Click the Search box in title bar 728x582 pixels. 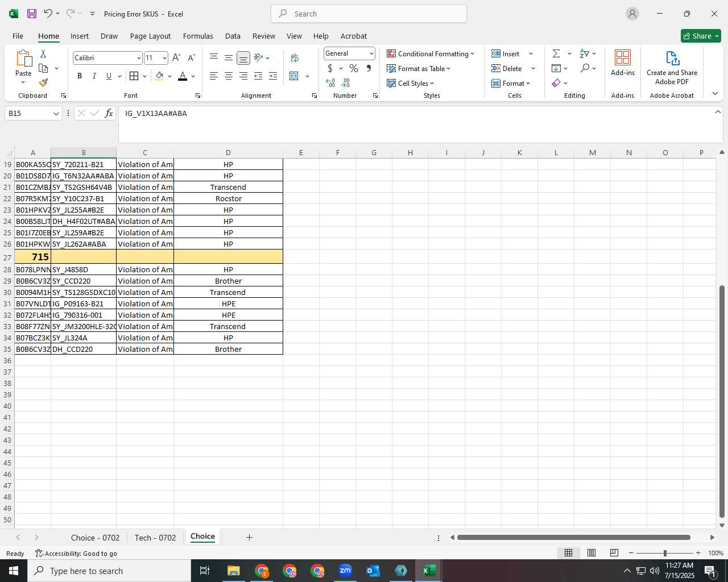click(x=369, y=14)
